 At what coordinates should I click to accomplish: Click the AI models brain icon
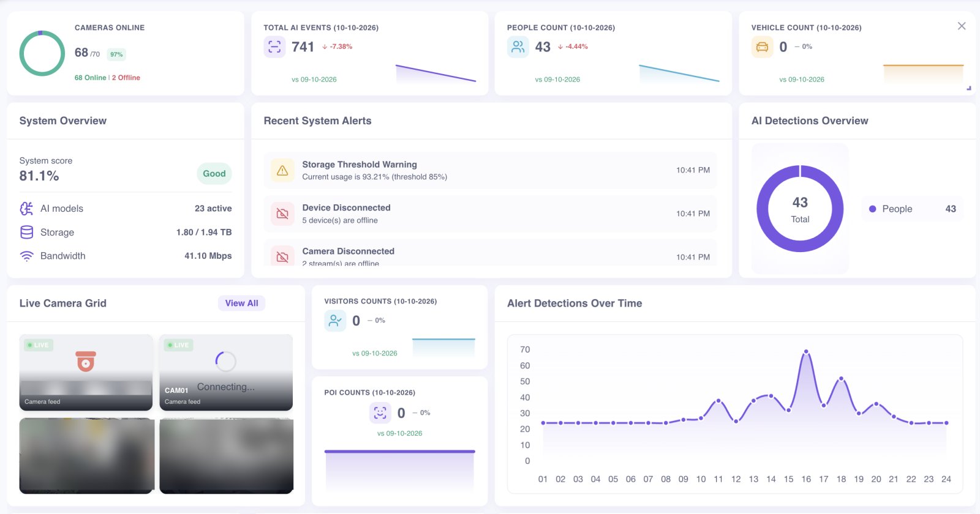click(26, 209)
